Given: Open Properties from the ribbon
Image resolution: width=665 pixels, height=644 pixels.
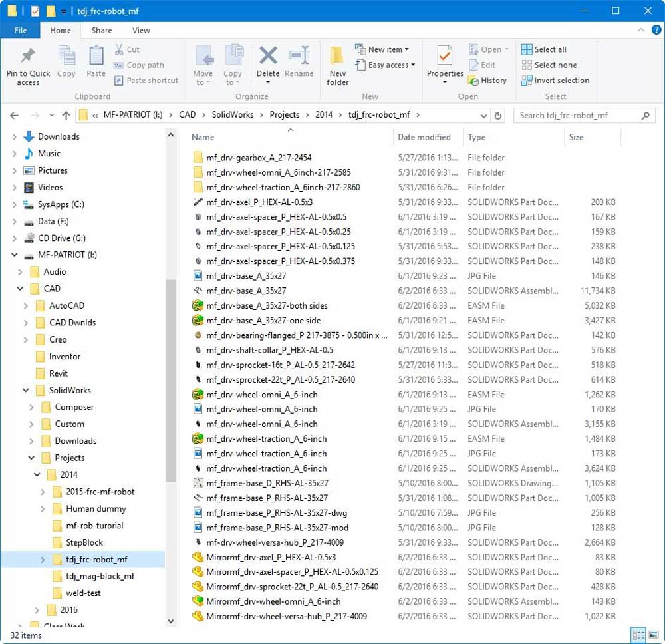Looking at the screenshot, I should (x=445, y=57).
